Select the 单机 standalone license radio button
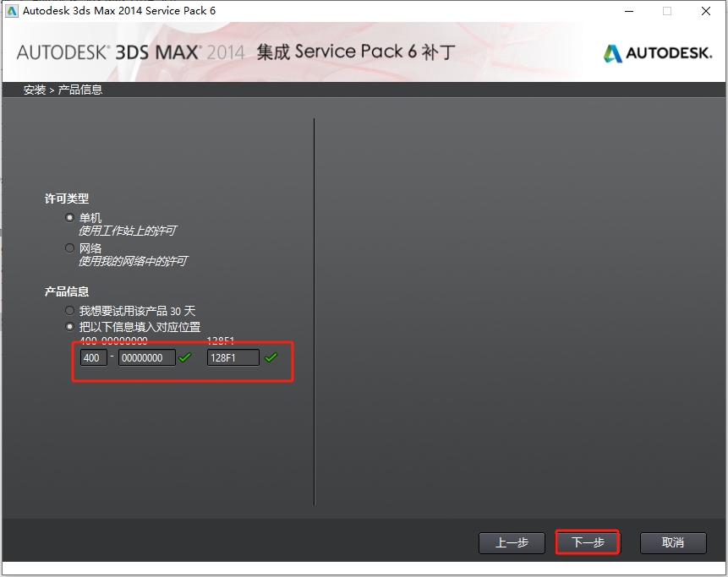This screenshot has height=577, width=728. click(69, 217)
